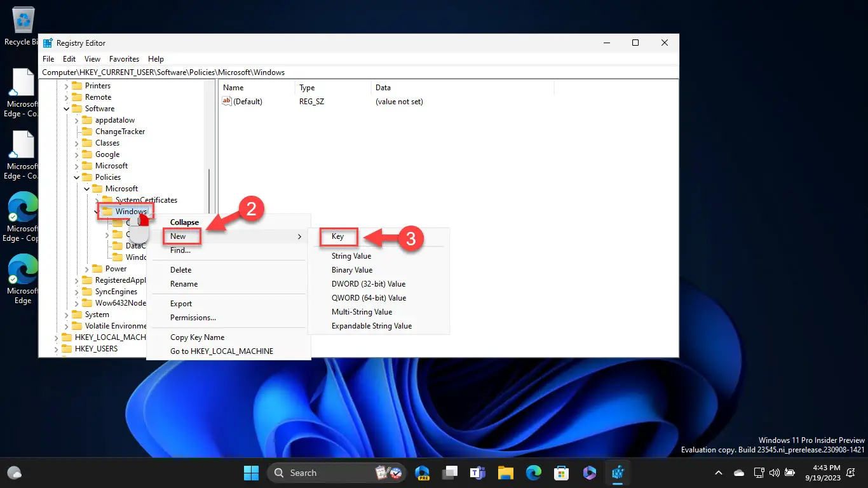Launch Microsoft Teams from the taskbar
The width and height of the screenshot is (868, 488).
pyautogui.click(x=478, y=473)
